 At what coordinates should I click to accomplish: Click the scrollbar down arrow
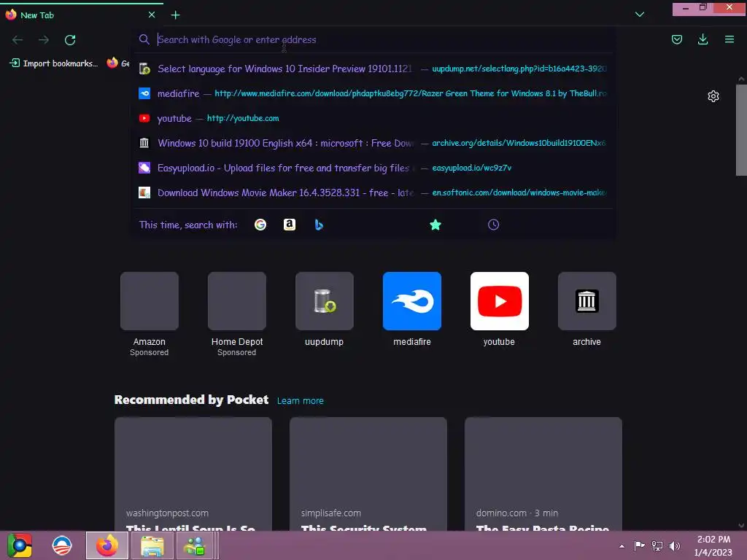741,526
